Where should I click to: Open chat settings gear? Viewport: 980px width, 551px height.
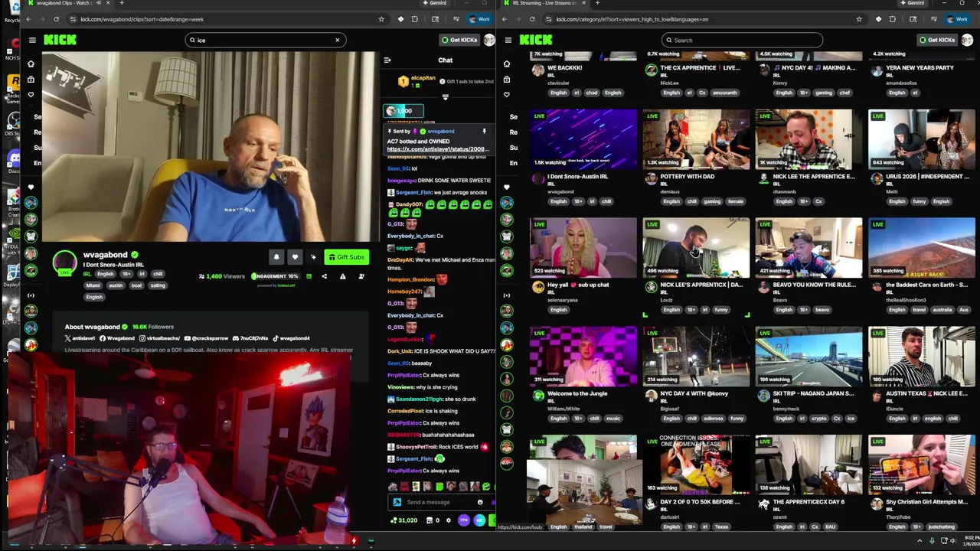pyautogui.click(x=449, y=520)
